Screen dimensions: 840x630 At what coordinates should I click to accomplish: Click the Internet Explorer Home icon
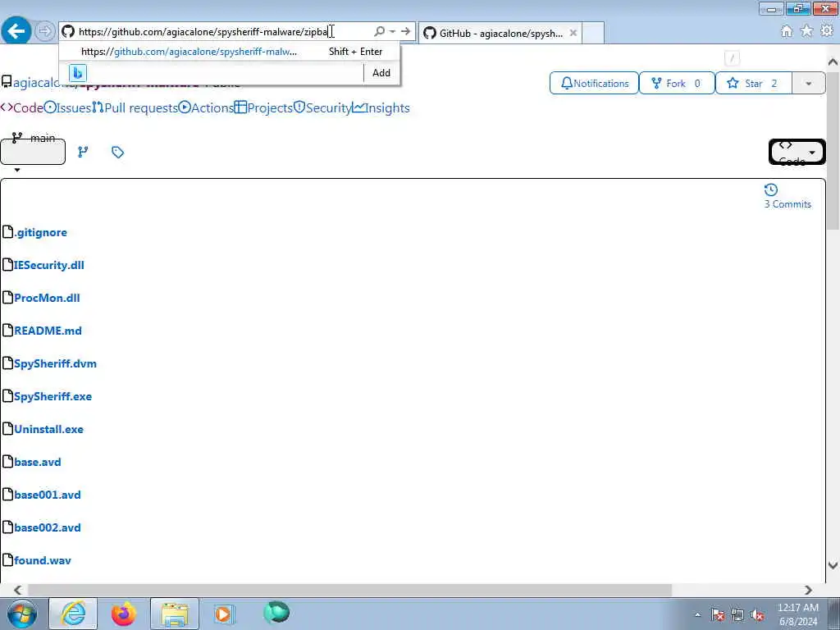pos(787,32)
